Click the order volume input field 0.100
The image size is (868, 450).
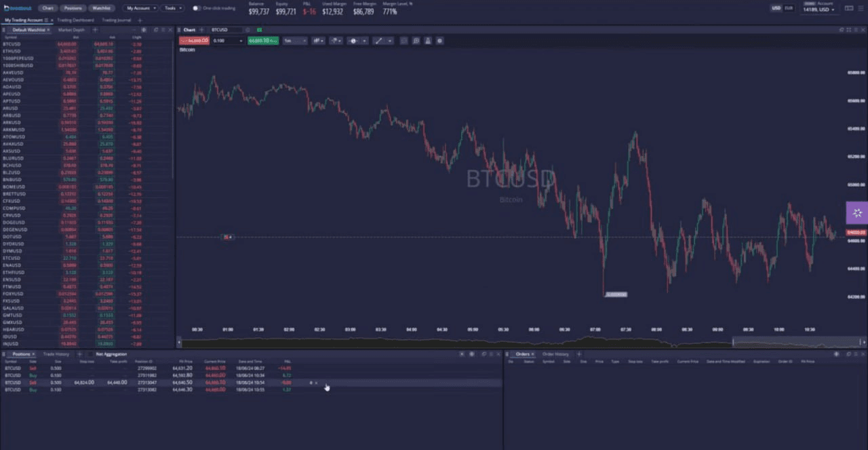pyautogui.click(x=224, y=41)
